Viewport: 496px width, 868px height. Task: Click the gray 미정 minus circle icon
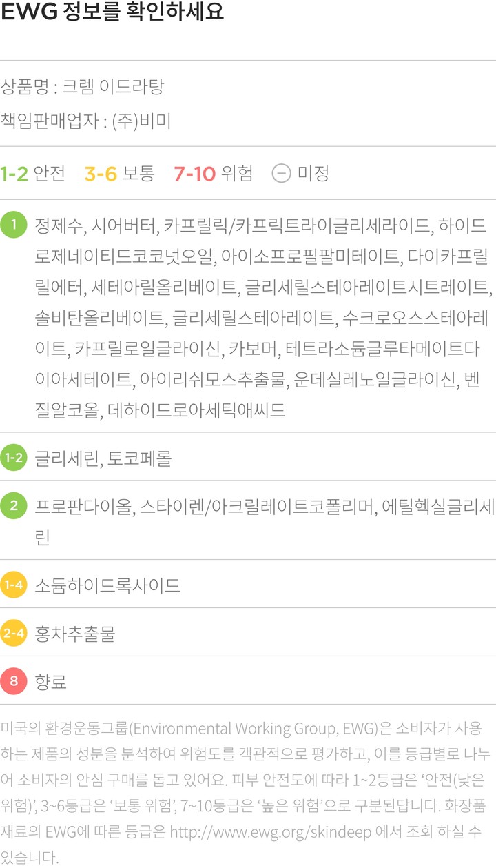281,173
